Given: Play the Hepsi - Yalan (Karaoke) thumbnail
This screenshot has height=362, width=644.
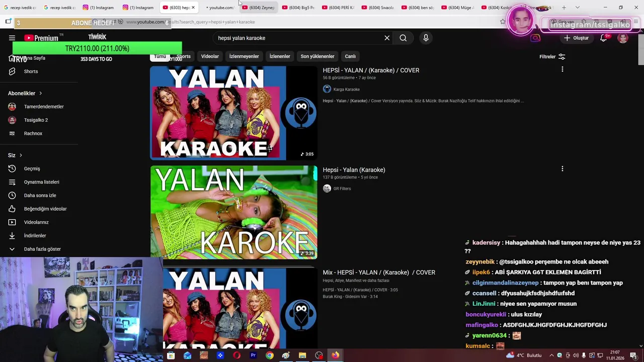Looking at the screenshot, I should pos(233,212).
